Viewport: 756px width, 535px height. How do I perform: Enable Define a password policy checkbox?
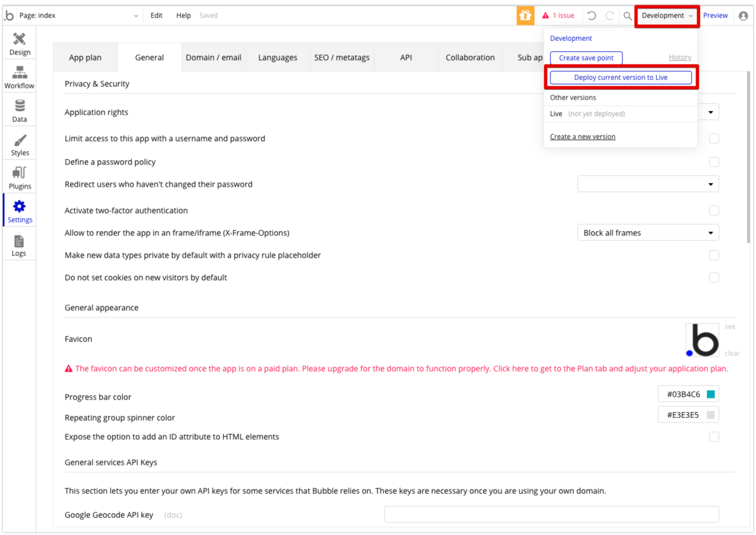click(714, 162)
